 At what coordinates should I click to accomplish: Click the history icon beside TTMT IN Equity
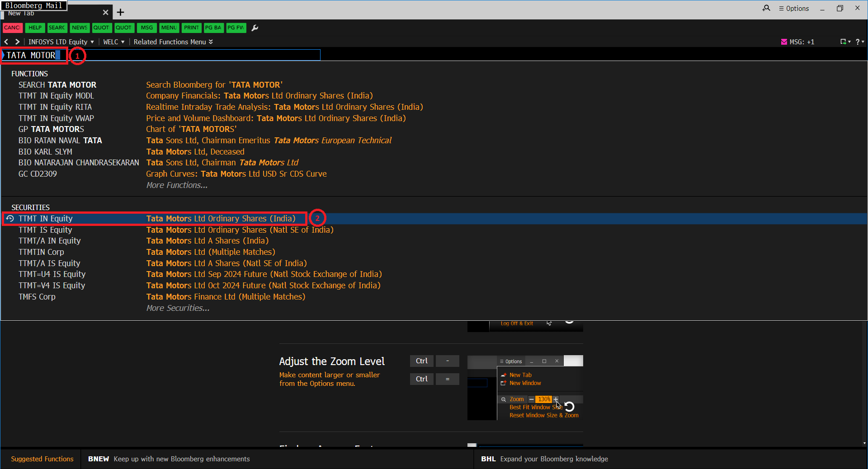(10, 219)
